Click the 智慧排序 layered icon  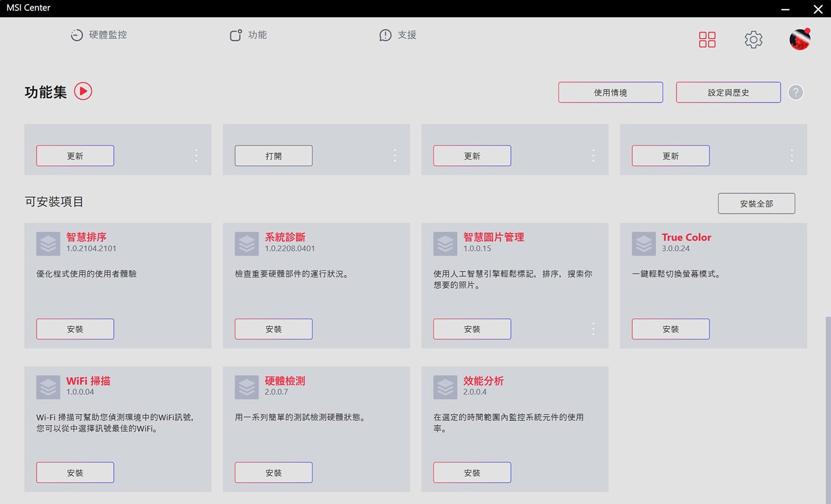(48, 244)
